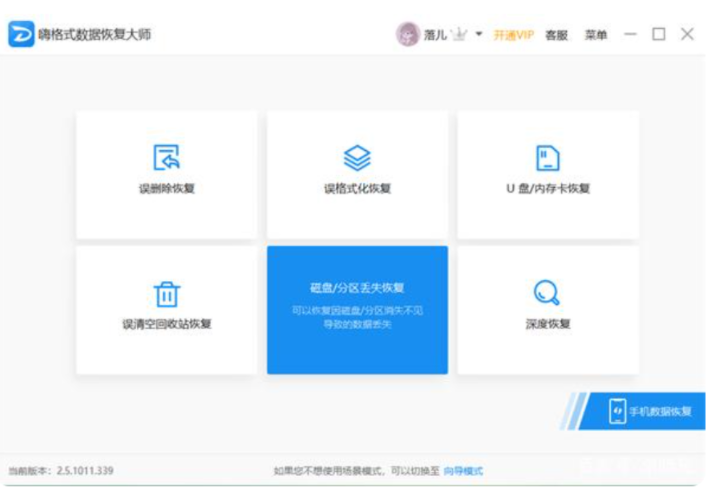Choose the 磁盘/分区丢失恢复 blue tile
Image resolution: width=709 pixels, height=490 pixels.
(357, 310)
